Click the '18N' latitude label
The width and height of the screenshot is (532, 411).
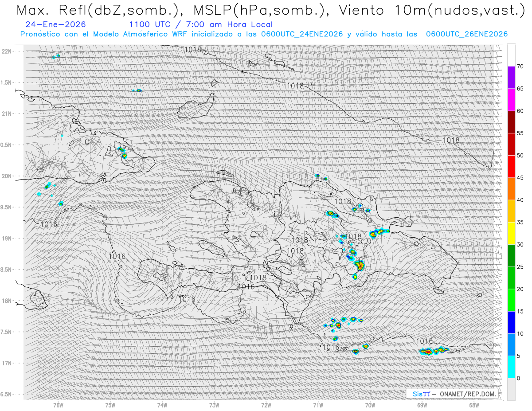[8, 301]
